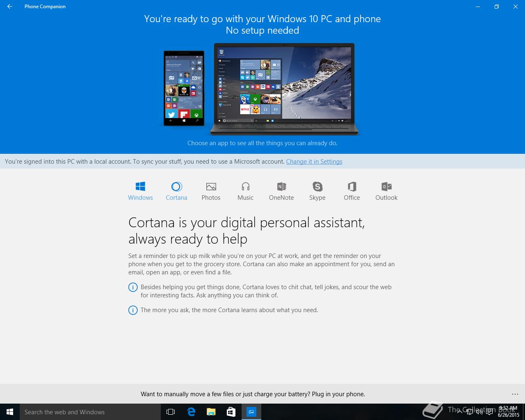Click 'Choose an app to see' banner text

click(262, 143)
